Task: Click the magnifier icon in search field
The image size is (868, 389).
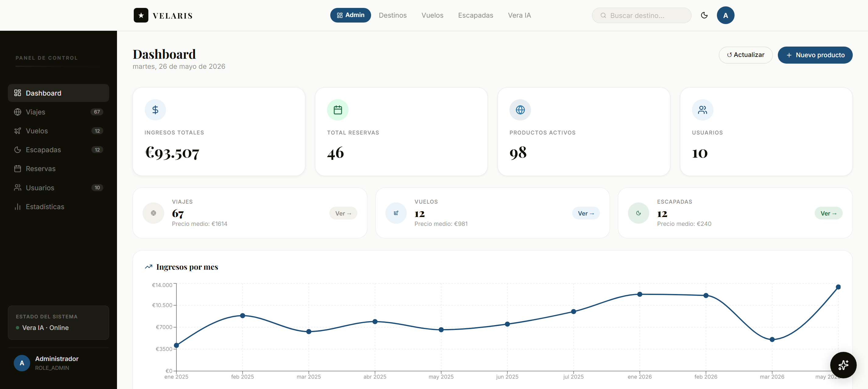Action: (x=603, y=16)
